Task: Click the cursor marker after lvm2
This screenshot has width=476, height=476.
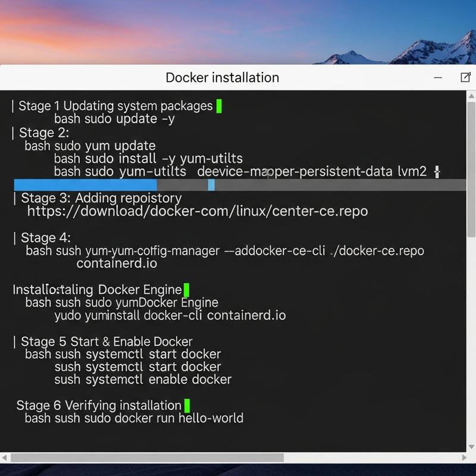Action: pyautogui.click(x=437, y=171)
